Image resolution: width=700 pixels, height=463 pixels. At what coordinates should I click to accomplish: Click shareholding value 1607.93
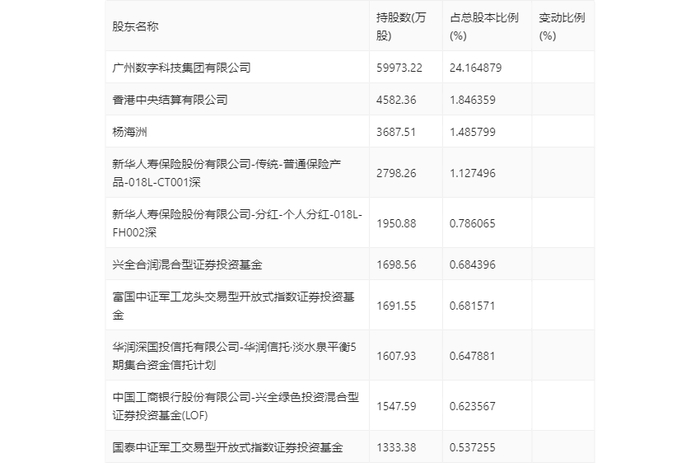(396, 355)
